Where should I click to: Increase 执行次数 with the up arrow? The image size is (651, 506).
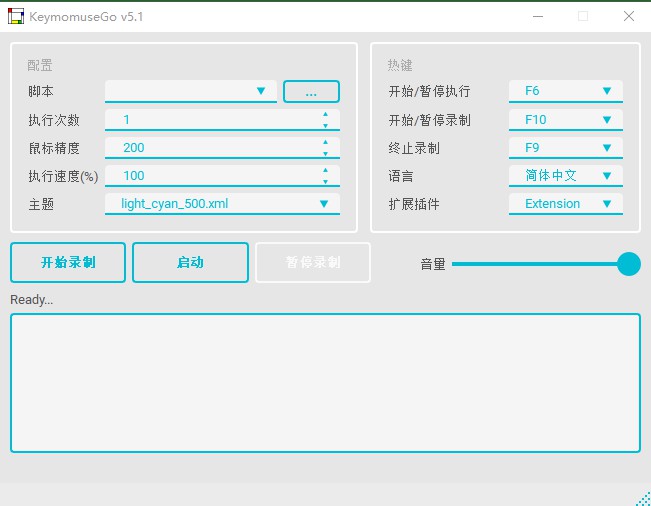[x=325, y=114]
